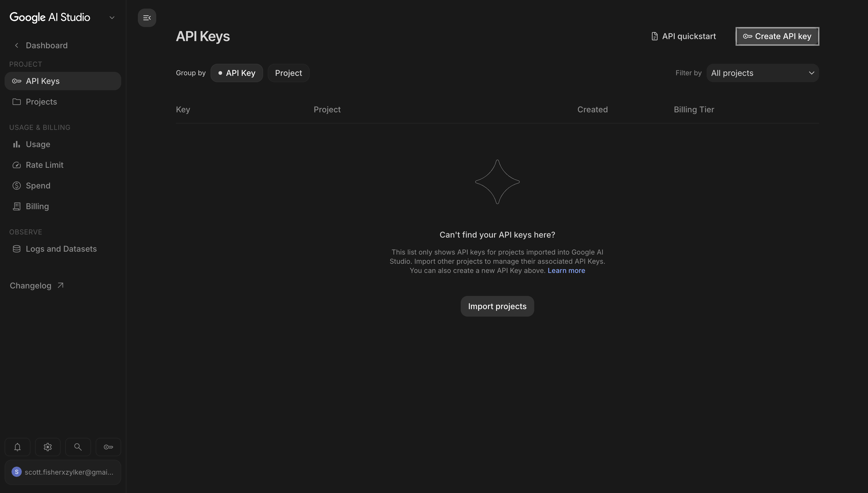
Task: Open the Projects page
Action: [63, 102]
